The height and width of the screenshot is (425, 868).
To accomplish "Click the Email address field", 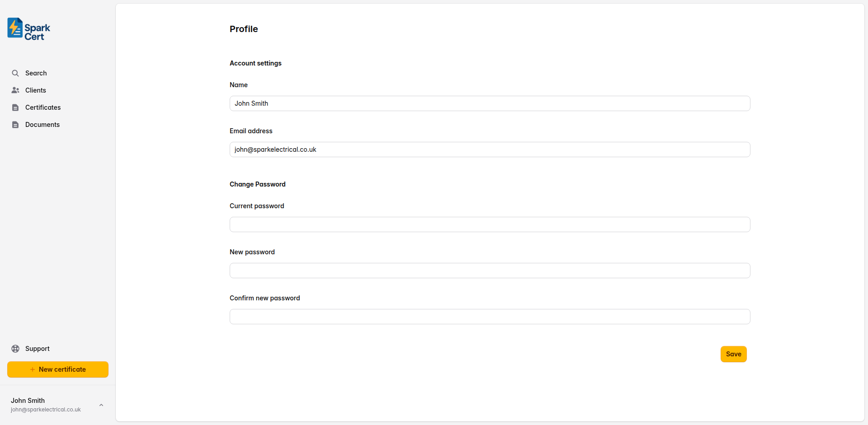I will click(490, 149).
